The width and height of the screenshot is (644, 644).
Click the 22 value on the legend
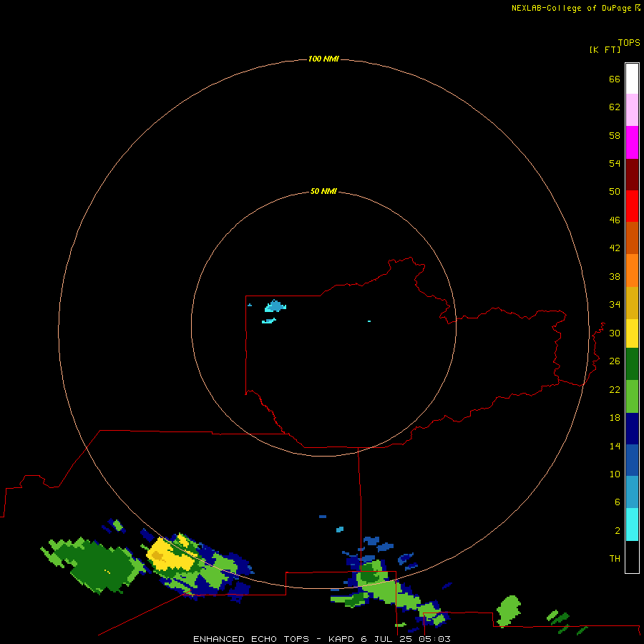[615, 389]
